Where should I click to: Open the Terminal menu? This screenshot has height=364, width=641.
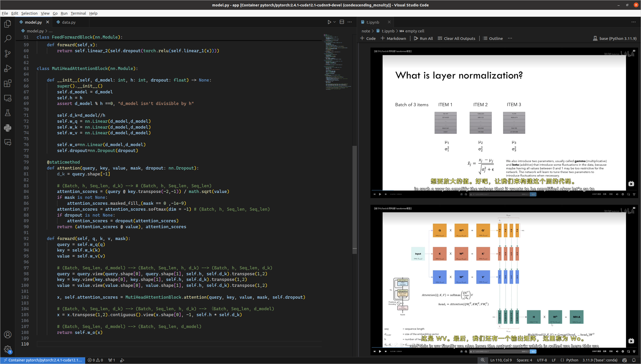[x=78, y=13]
